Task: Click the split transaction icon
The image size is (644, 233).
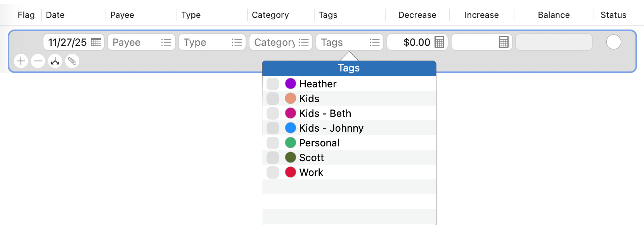Action: coord(55,61)
